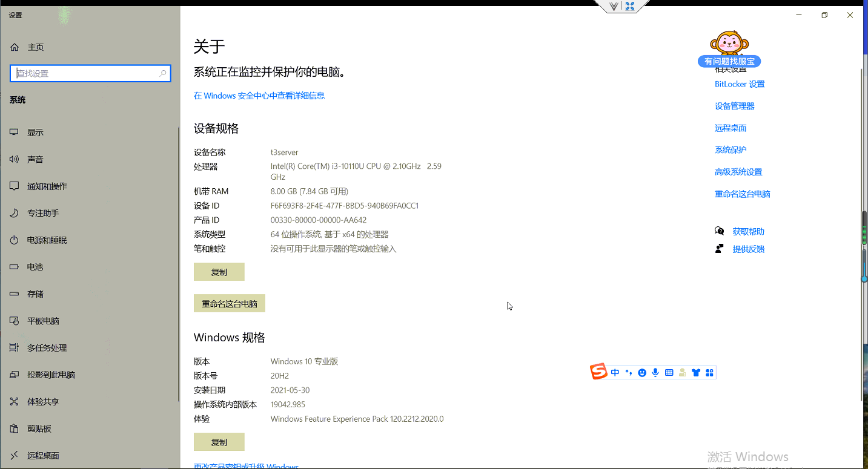
Task: Open the 设备管理器 link
Action: point(735,106)
